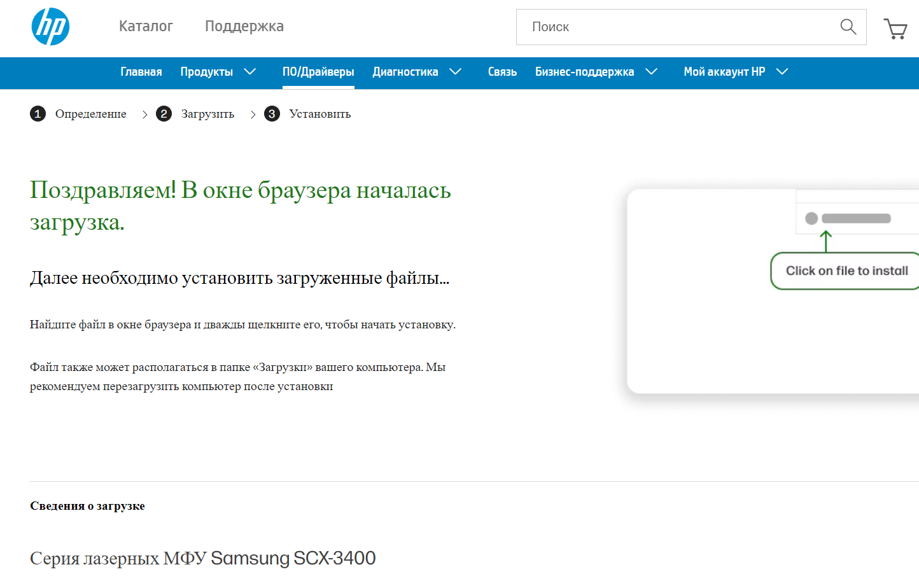Click the 'Сведения о загрузке' heading
This screenshot has width=919, height=588.
(x=87, y=506)
